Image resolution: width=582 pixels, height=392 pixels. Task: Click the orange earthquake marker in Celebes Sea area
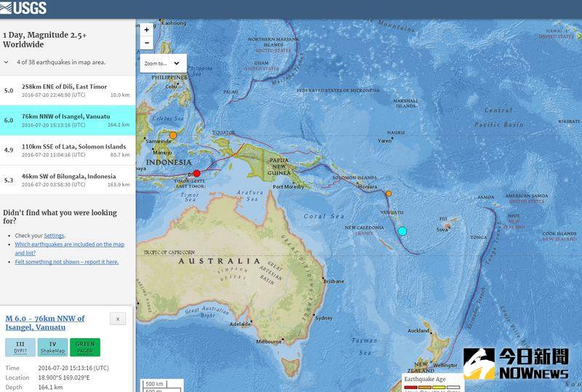173,135
